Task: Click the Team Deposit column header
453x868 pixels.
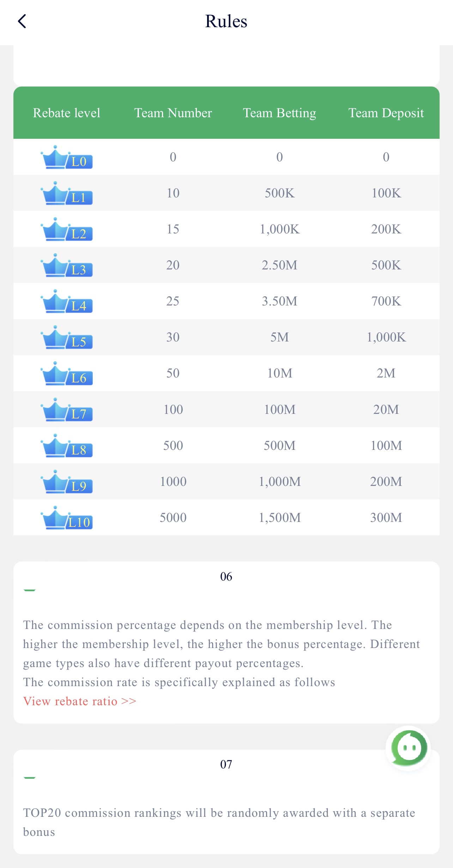Action: click(x=386, y=113)
